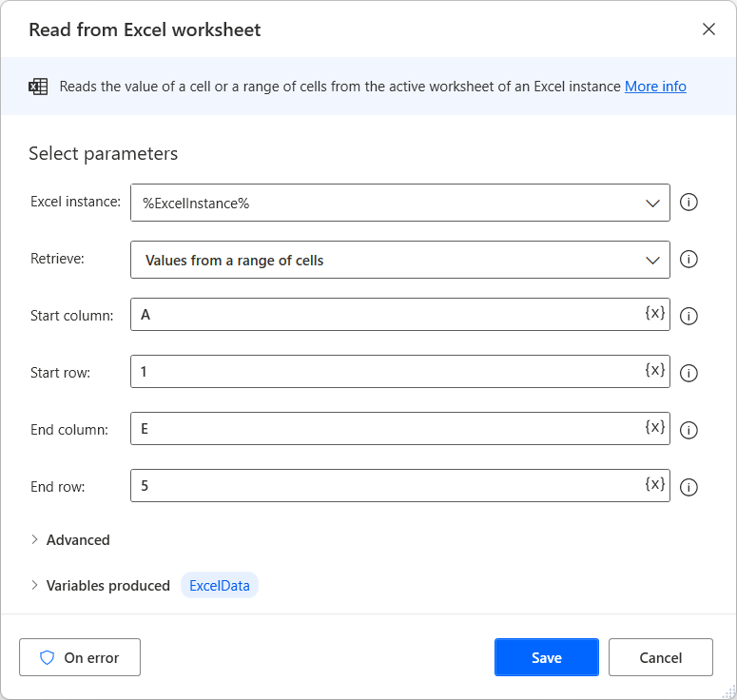The width and height of the screenshot is (737, 700).
Task: Insert variable in End row field
Action: tap(655, 484)
